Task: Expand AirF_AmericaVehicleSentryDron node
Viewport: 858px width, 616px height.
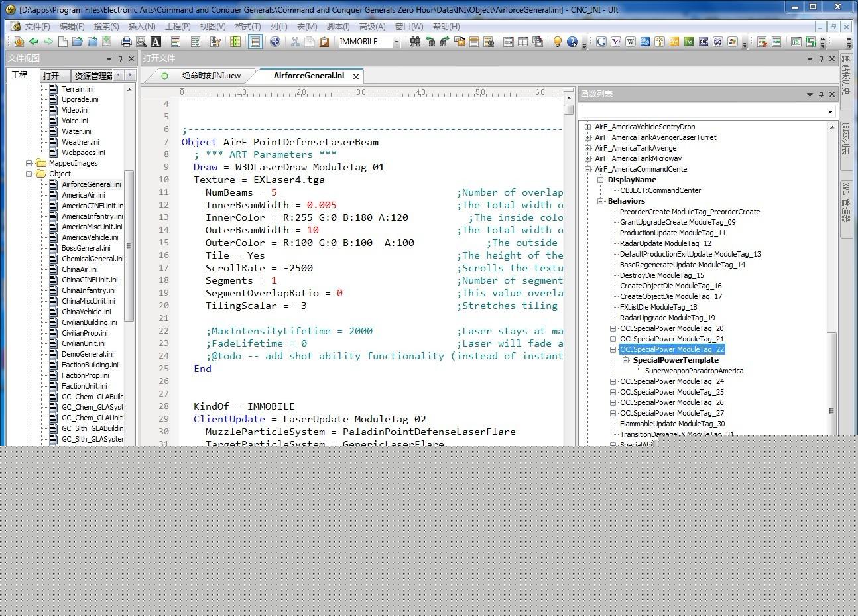Action: tap(587, 127)
